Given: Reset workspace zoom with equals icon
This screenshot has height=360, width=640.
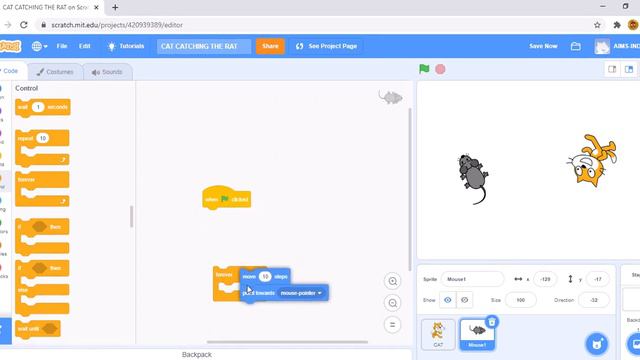Looking at the screenshot, I should coord(393,325).
